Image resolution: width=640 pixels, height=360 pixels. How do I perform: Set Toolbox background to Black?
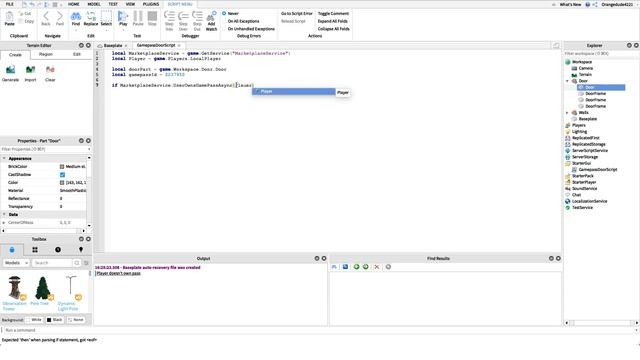click(54, 320)
